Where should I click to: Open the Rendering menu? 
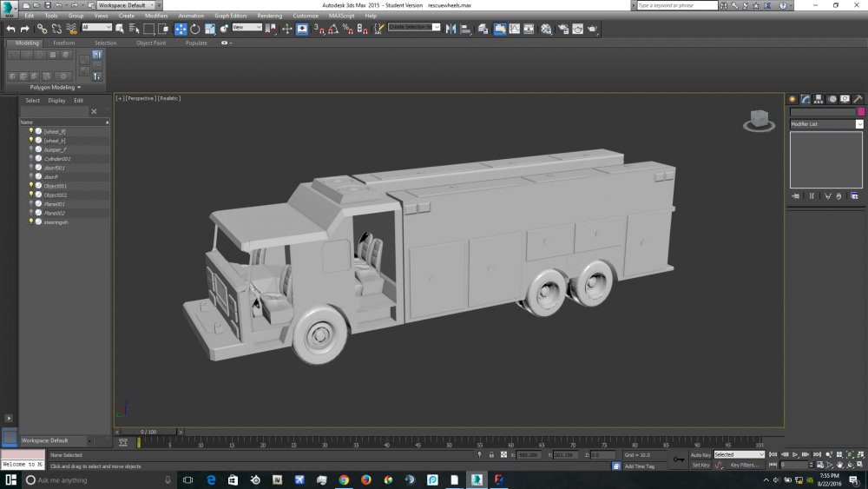click(x=269, y=16)
